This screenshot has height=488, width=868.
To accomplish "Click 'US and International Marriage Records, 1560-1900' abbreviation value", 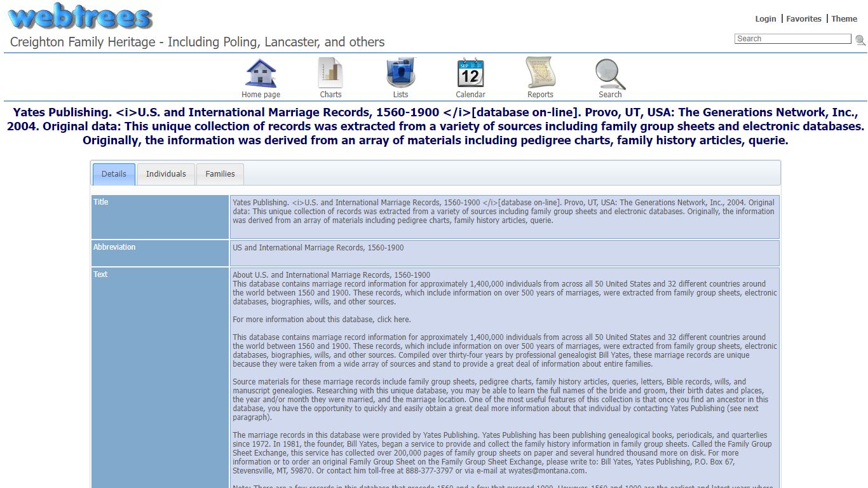I will 318,248.
